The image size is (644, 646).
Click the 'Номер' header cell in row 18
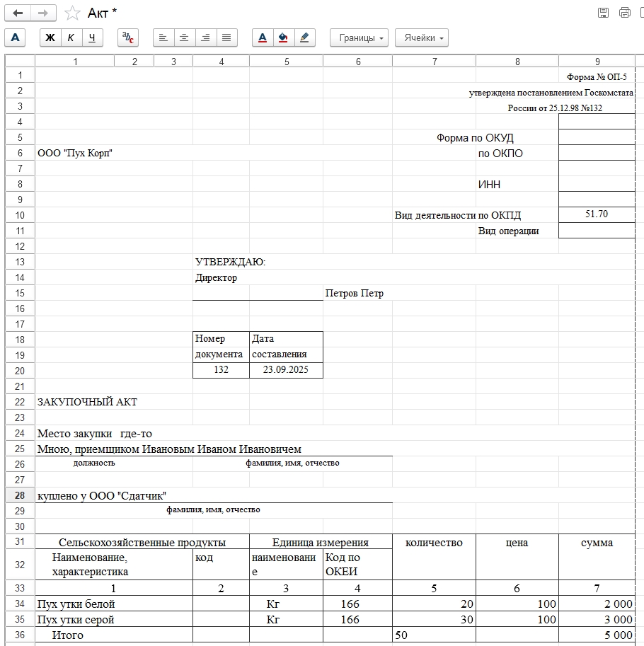click(221, 339)
